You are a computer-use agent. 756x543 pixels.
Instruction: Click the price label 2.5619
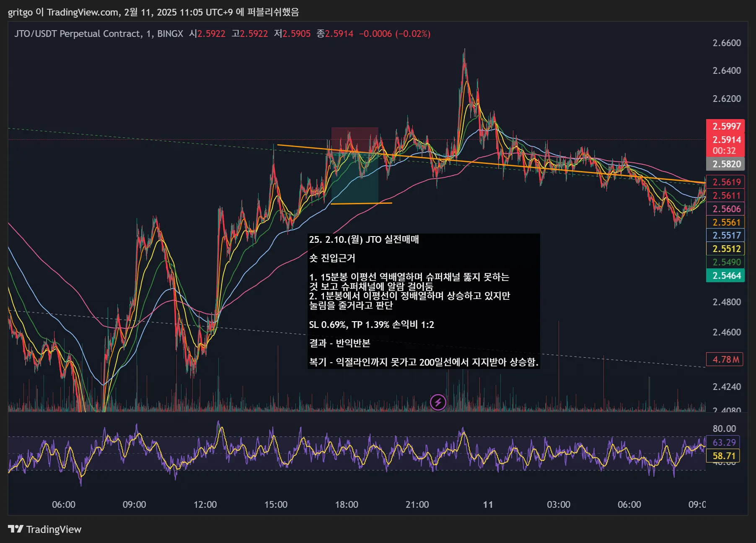726,182
